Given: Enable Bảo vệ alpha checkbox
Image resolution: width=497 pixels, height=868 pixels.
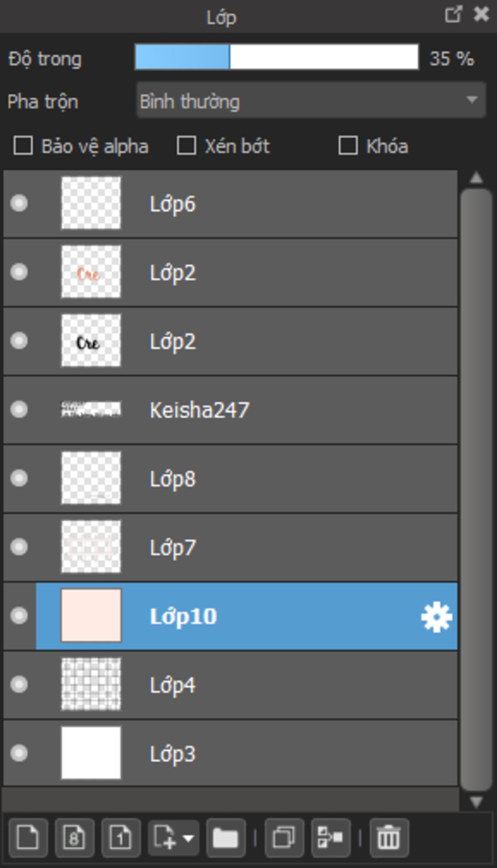Looking at the screenshot, I should [23, 146].
